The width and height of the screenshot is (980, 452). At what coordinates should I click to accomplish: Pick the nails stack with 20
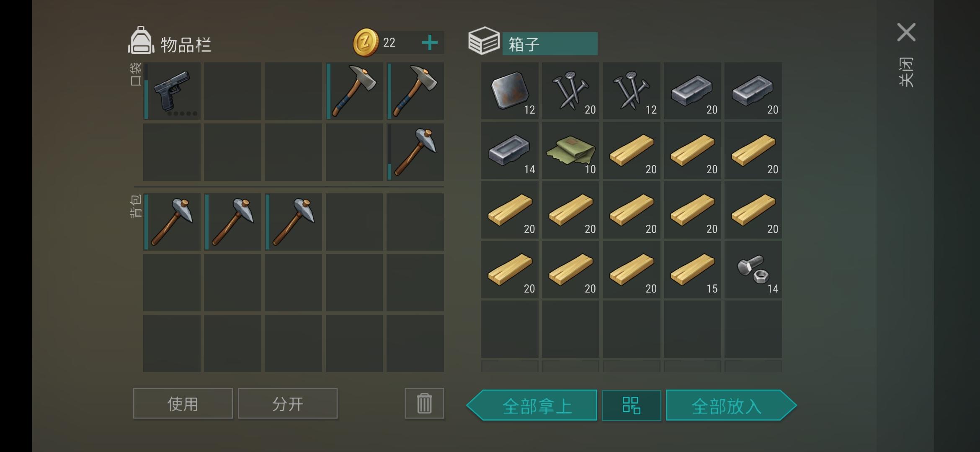pyautogui.click(x=570, y=91)
